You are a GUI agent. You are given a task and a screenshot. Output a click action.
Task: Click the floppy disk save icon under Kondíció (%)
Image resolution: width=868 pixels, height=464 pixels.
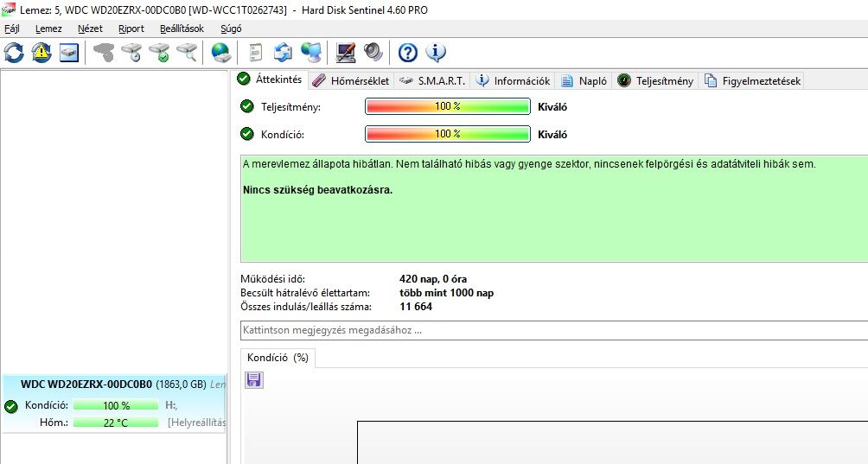pyautogui.click(x=254, y=380)
